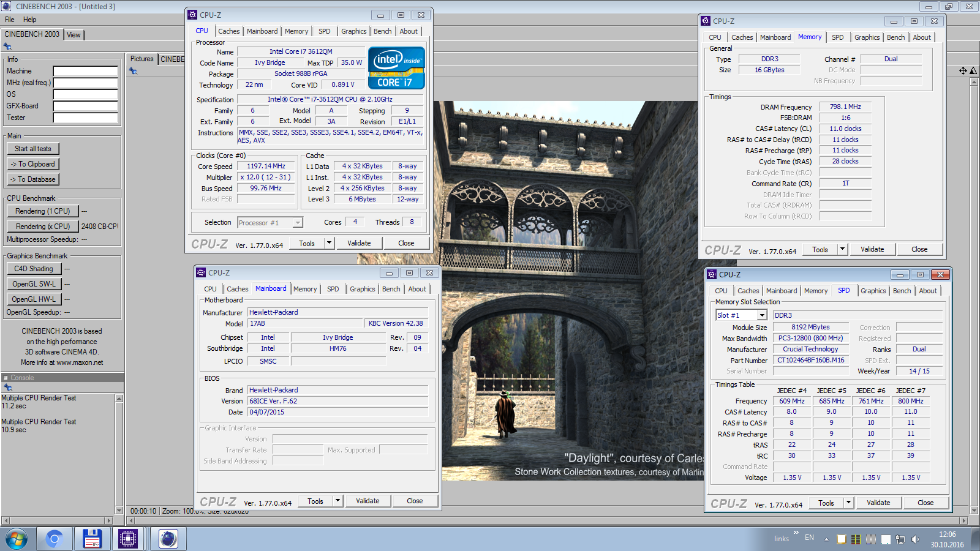Open About tab in the SPD window
Image resolution: width=980 pixels, height=551 pixels.
928,291
